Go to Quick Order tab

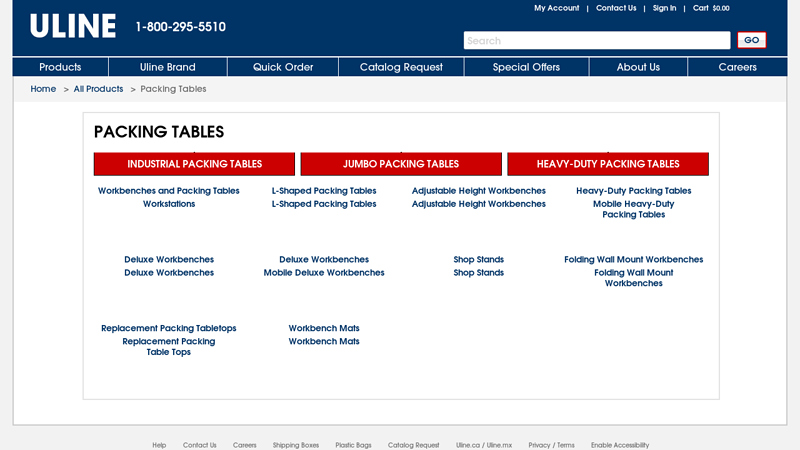(x=283, y=67)
